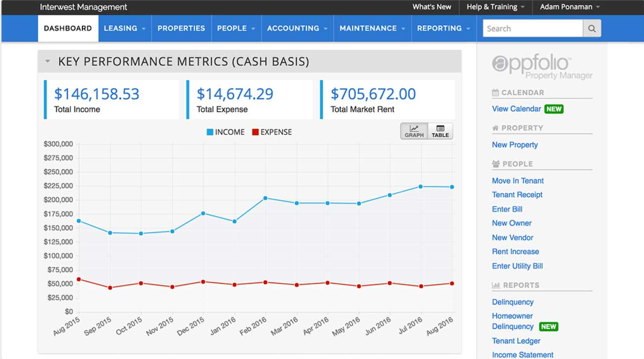The height and width of the screenshot is (359, 644).
Task: Open the Enter Bill link
Action: (507, 209)
